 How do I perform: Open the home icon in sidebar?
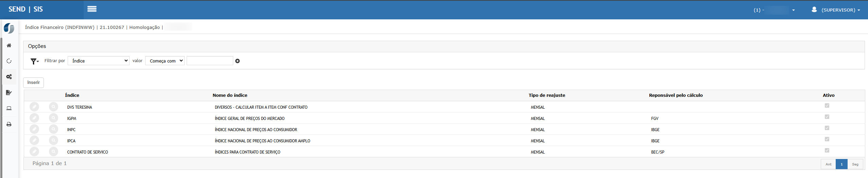click(9, 46)
